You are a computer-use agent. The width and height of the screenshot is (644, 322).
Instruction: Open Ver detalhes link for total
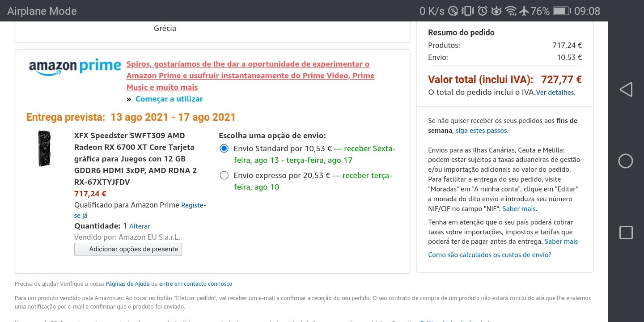555,93
